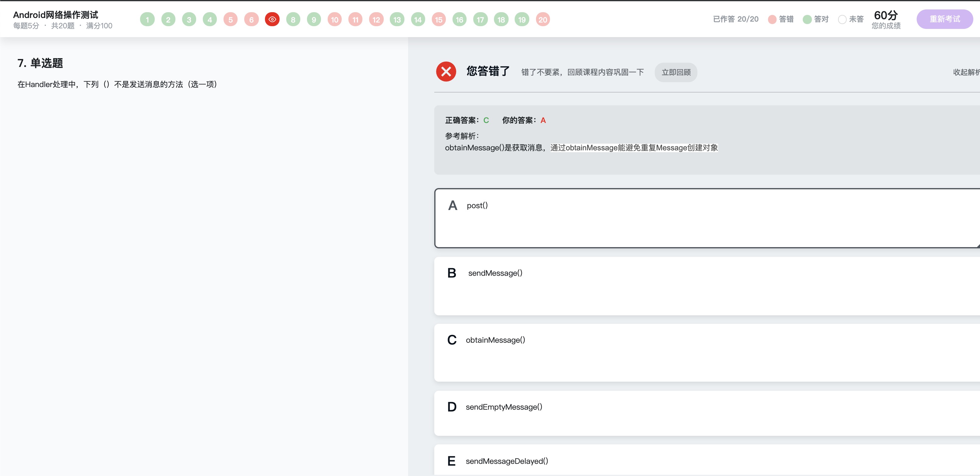Click the 参考解析 label
This screenshot has height=476, width=980.
tap(462, 136)
